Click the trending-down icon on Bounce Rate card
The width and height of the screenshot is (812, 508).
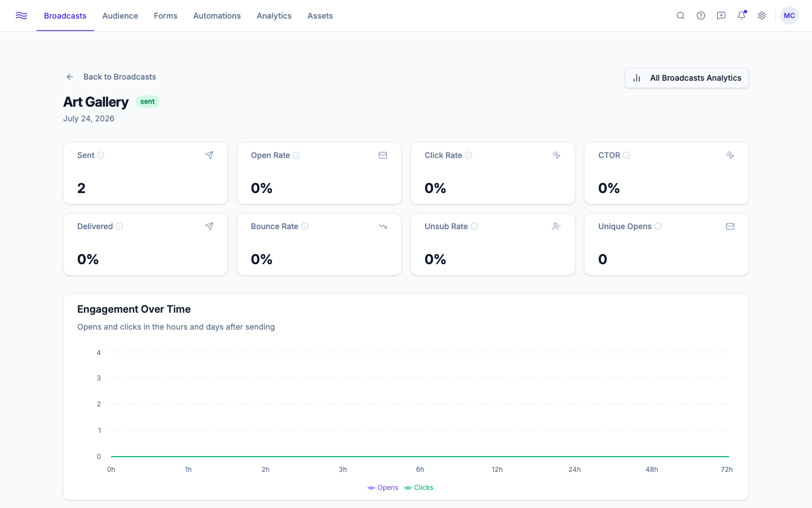click(383, 226)
